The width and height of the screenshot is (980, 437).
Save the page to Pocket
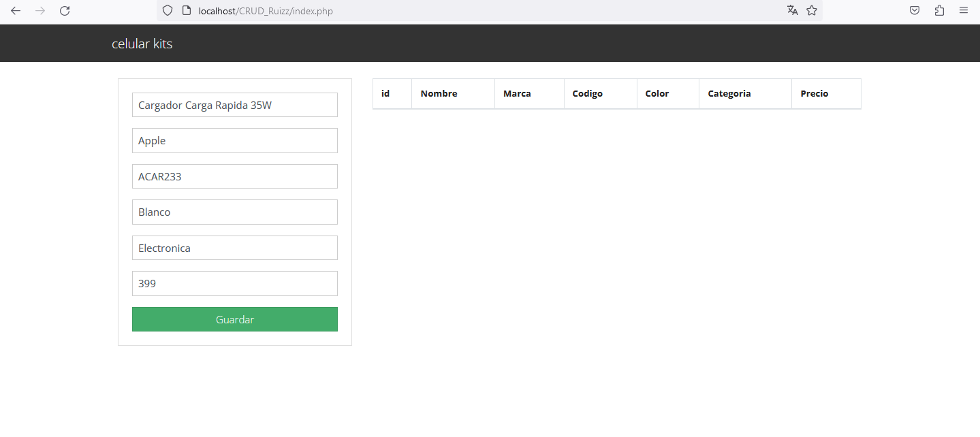(x=914, y=10)
